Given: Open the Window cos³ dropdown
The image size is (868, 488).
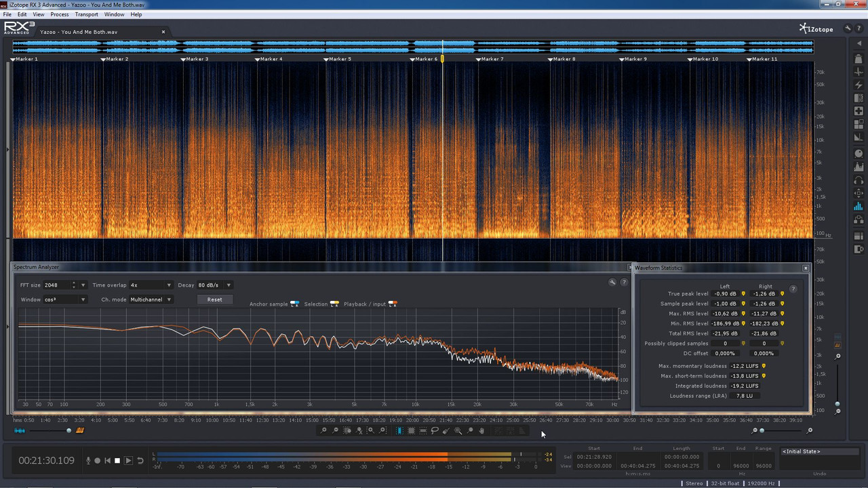Looking at the screenshot, I should [65, 300].
